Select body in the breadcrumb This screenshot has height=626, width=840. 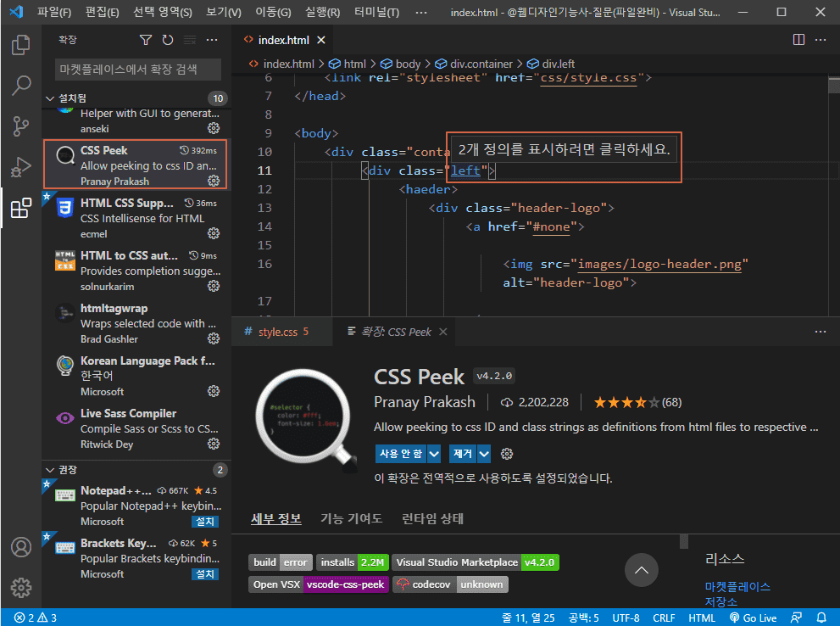tap(401, 64)
